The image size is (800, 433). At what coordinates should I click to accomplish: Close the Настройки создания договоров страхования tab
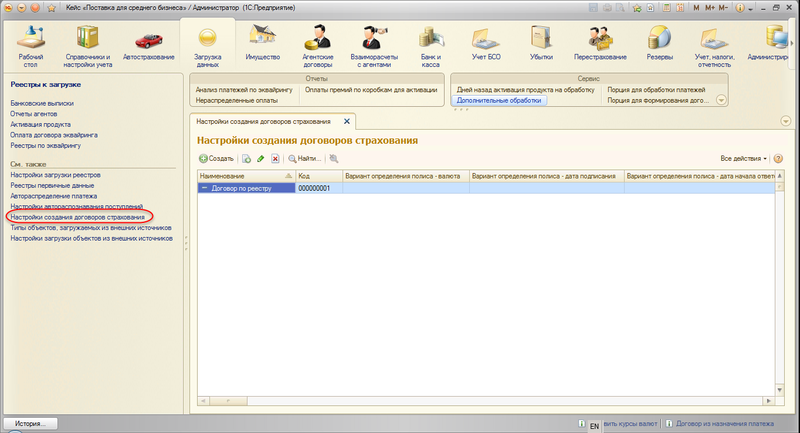click(x=347, y=120)
